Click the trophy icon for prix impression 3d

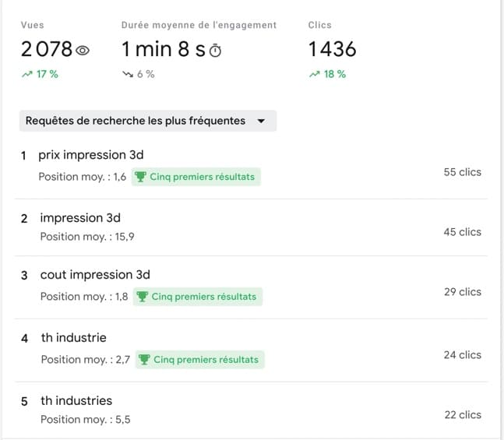[x=140, y=177]
